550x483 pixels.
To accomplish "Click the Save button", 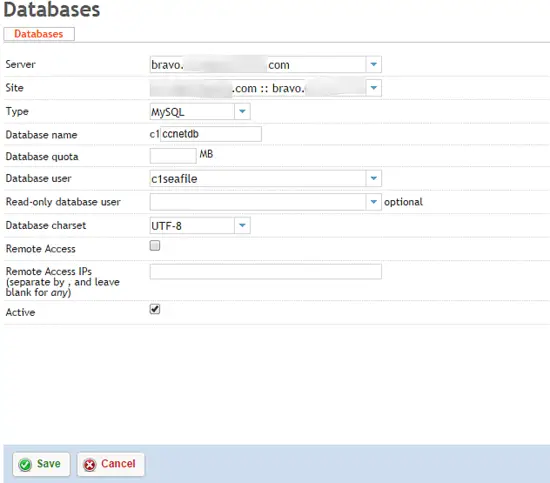I will [x=41, y=464].
